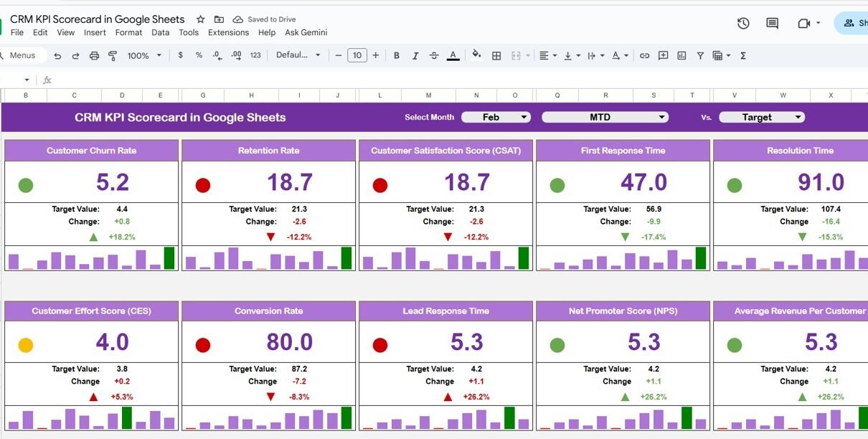Open the MTD period dropdown
Screen dimensions: 868x439
605,117
